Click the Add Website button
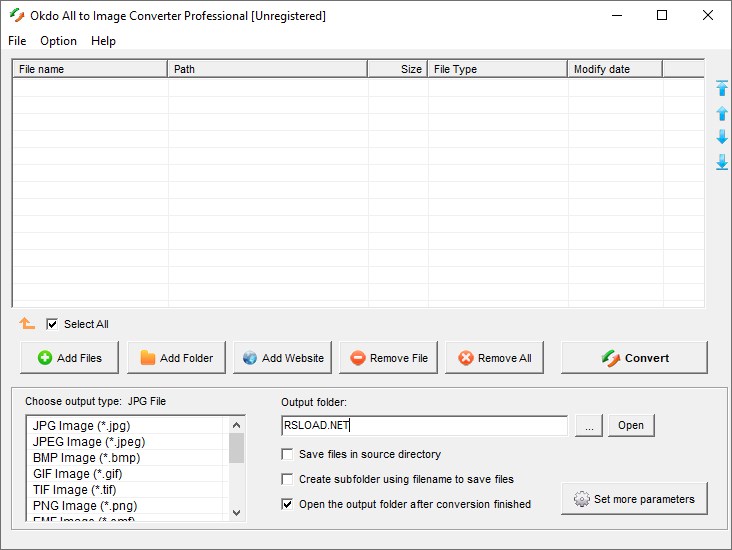 (x=282, y=358)
